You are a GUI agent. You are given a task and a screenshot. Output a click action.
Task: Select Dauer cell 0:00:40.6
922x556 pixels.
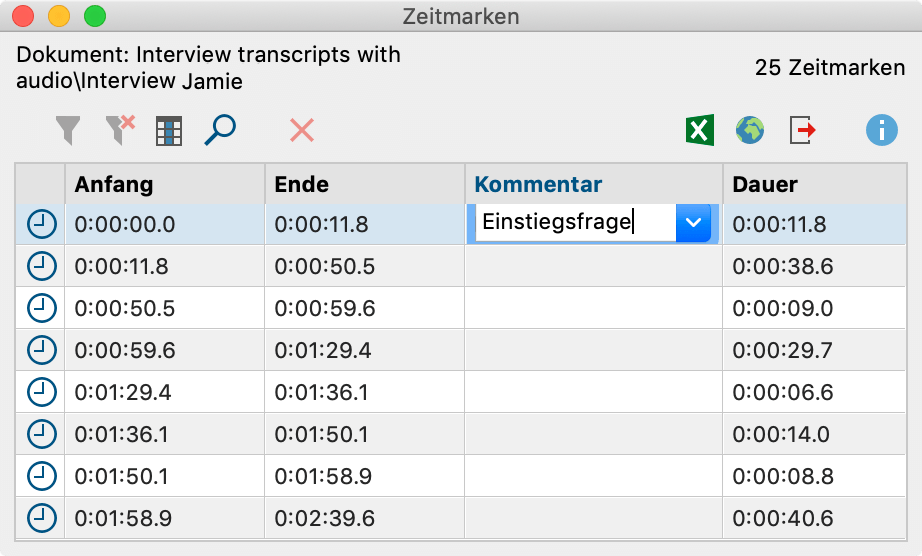pos(814,518)
